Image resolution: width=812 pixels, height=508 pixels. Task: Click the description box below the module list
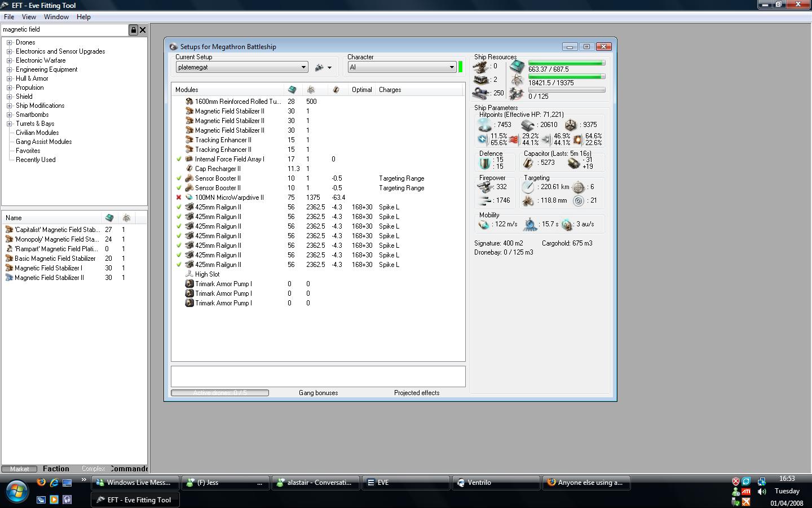tap(319, 376)
